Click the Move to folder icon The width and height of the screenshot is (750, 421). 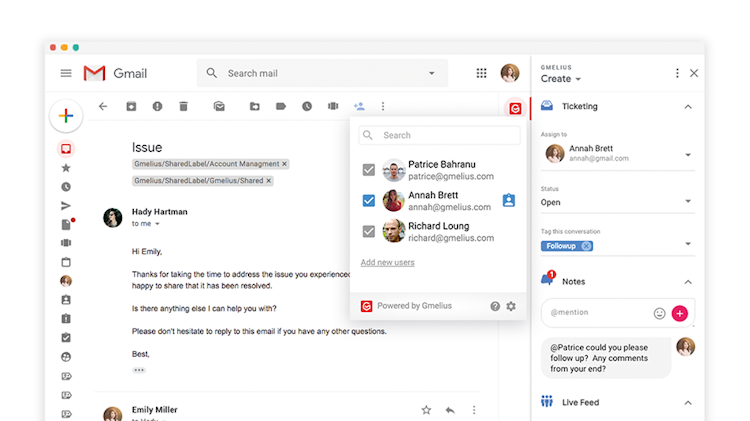coord(254,106)
